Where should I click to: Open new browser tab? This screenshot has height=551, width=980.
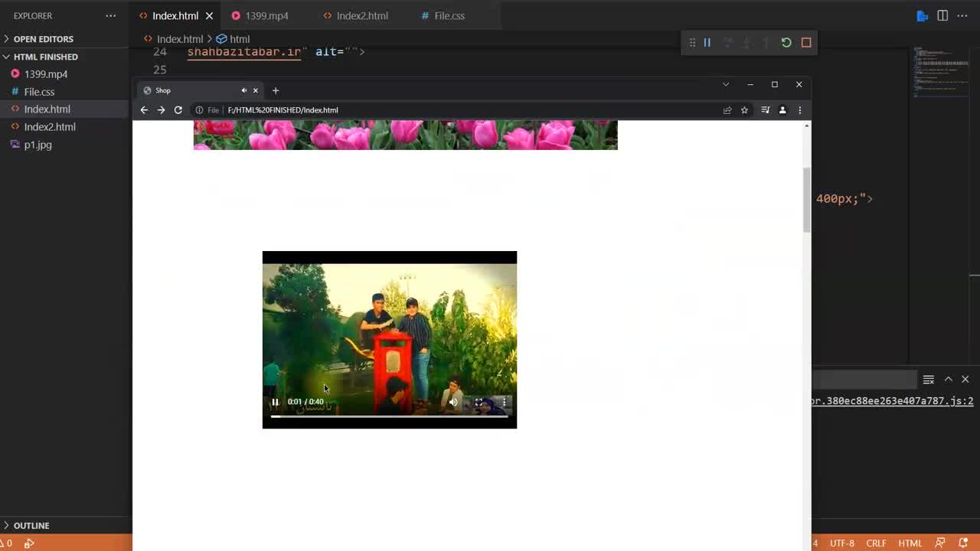click(276, 90)
